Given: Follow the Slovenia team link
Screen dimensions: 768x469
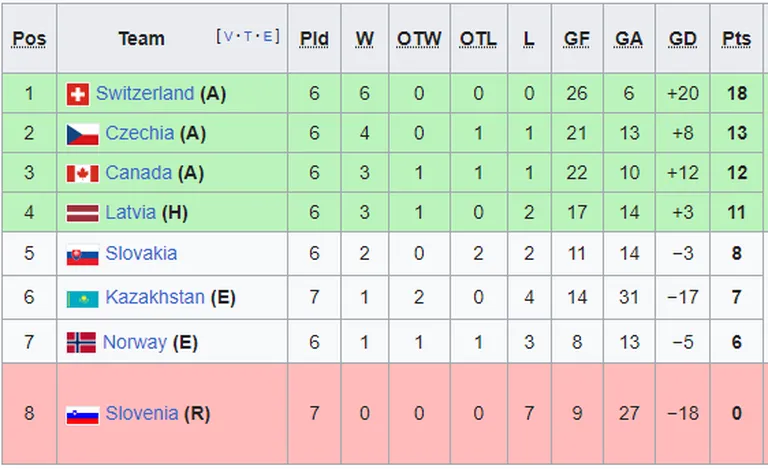Looking at the screenshot, I should pyautogui.click(x=142, y=413).
